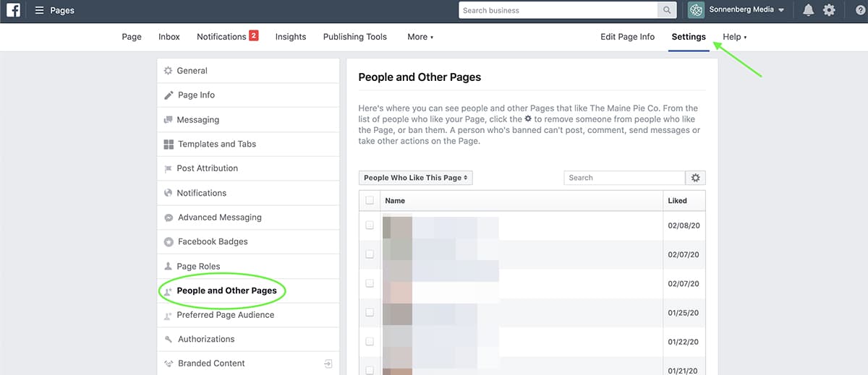
Task: Click the Messaging chat bubbles icon
Action: 169,120
